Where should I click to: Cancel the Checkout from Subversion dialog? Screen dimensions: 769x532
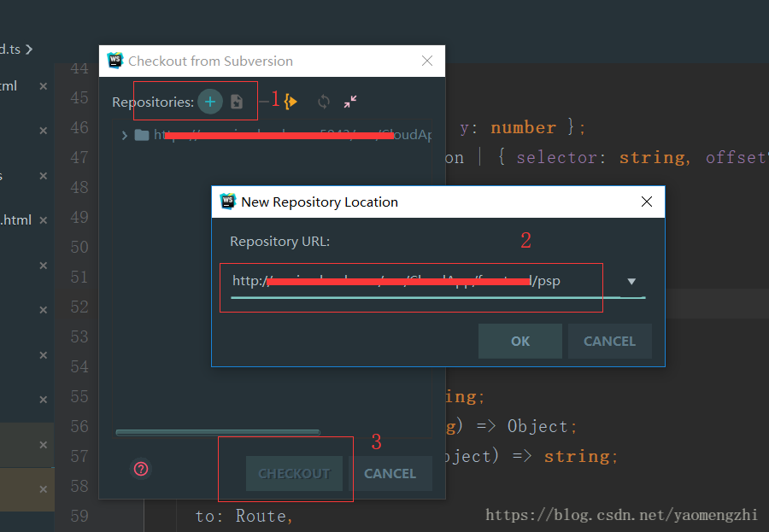pos(390,474)
